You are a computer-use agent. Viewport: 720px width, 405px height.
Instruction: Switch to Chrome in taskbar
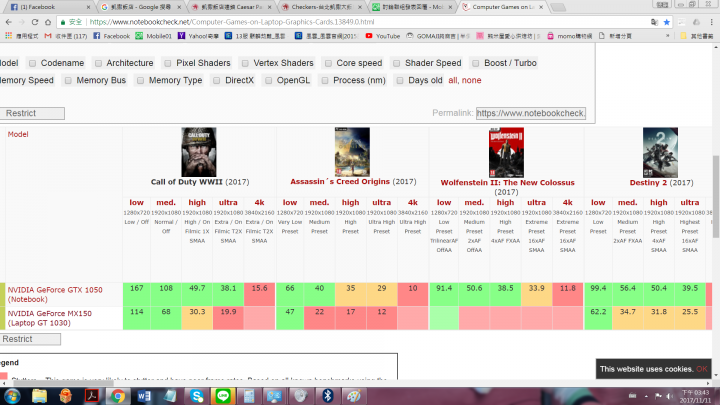(x=118, y=396)
